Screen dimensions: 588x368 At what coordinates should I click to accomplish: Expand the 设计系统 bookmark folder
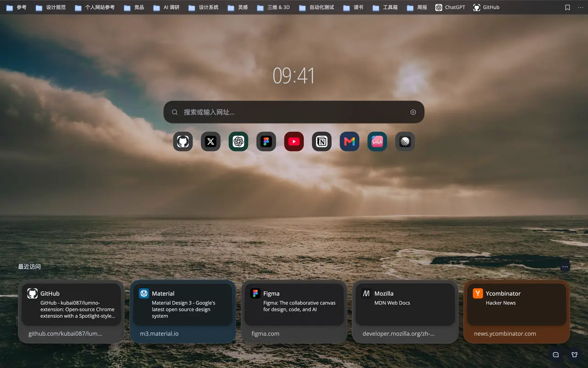coord(204,7)
